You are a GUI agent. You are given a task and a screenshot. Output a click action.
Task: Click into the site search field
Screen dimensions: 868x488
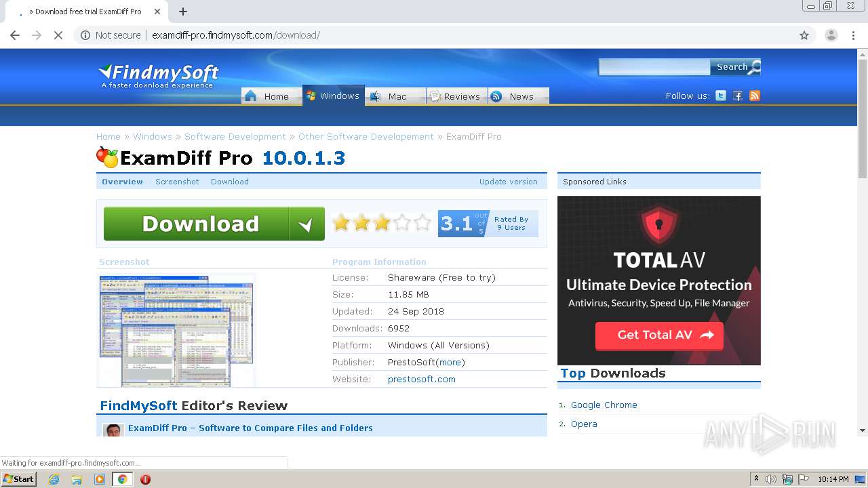(x=654, y=66)
